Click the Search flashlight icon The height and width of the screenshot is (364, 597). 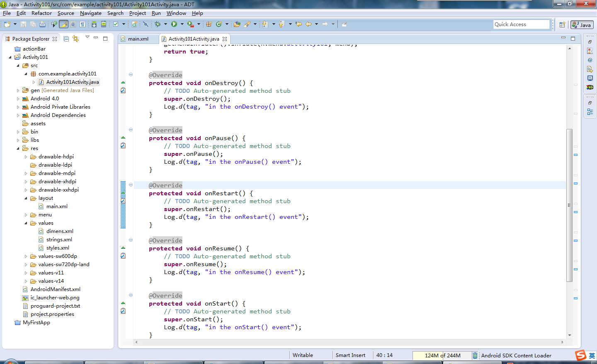click(247, 24)
